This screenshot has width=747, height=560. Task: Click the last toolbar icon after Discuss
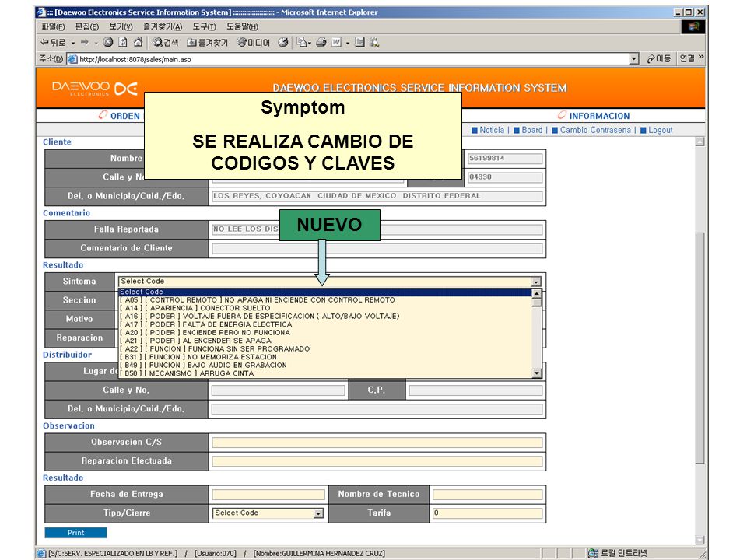point(374,42)
